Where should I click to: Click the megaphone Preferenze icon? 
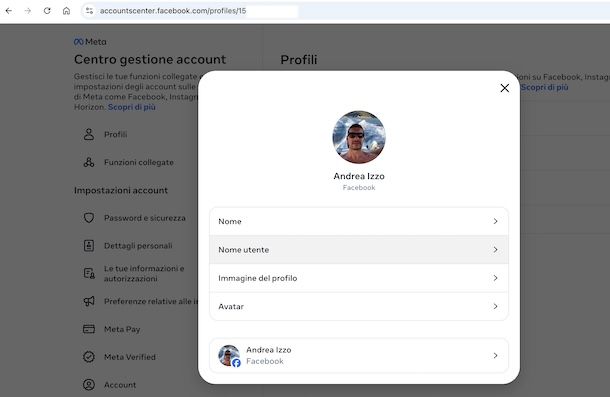[x=89, y=301]
